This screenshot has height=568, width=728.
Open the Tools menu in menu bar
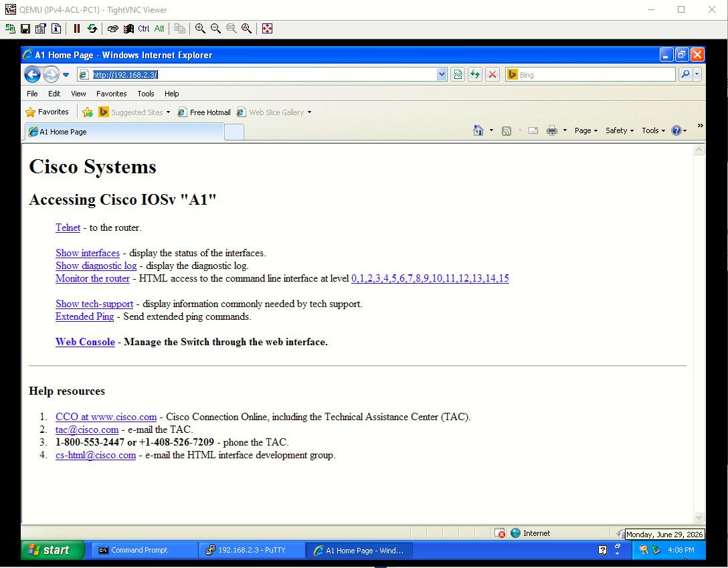[146, 94]
